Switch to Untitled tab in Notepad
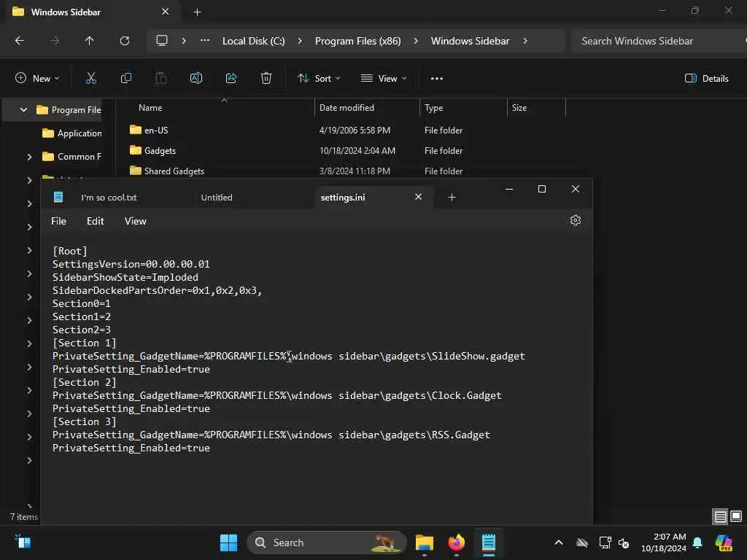The image size is (747, 560). 217,198
